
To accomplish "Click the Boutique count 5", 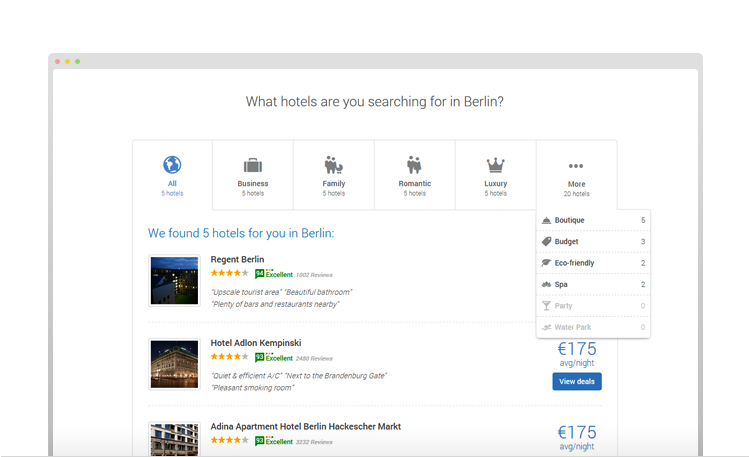I will (x=643, y=220).
